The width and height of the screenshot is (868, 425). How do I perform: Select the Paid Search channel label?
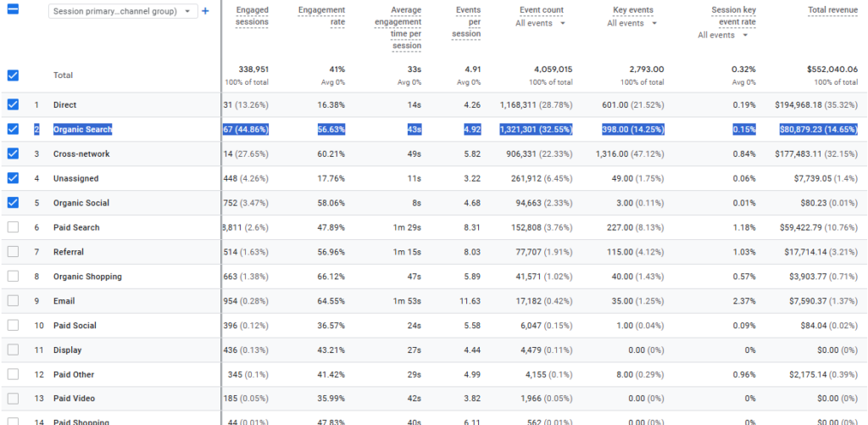pos(76,227)
